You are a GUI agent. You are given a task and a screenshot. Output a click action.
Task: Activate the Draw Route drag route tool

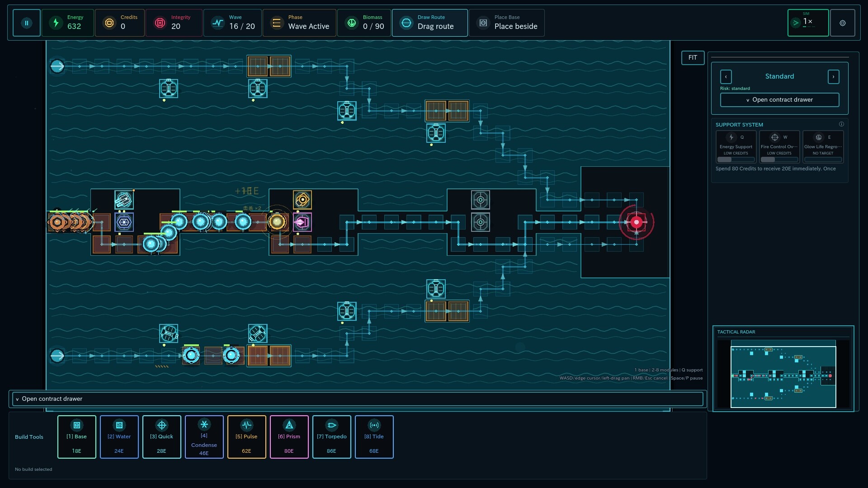pos(430,23)
